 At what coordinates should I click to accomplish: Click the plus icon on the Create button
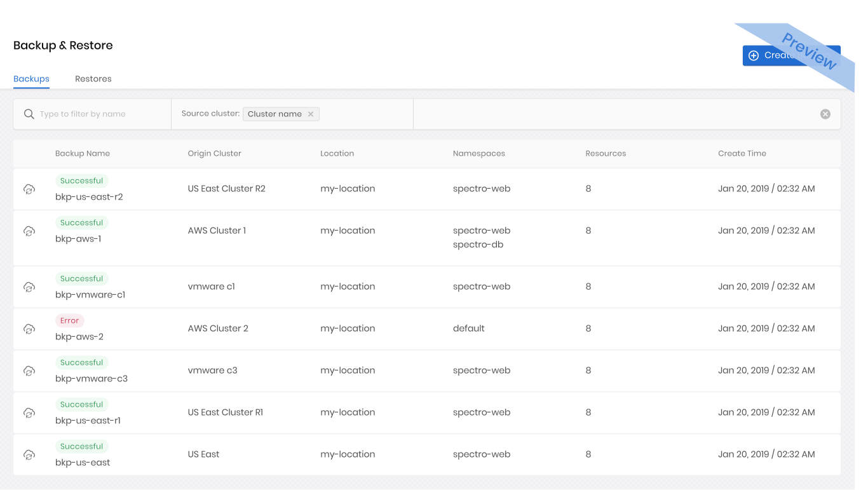tap(754, 55)
